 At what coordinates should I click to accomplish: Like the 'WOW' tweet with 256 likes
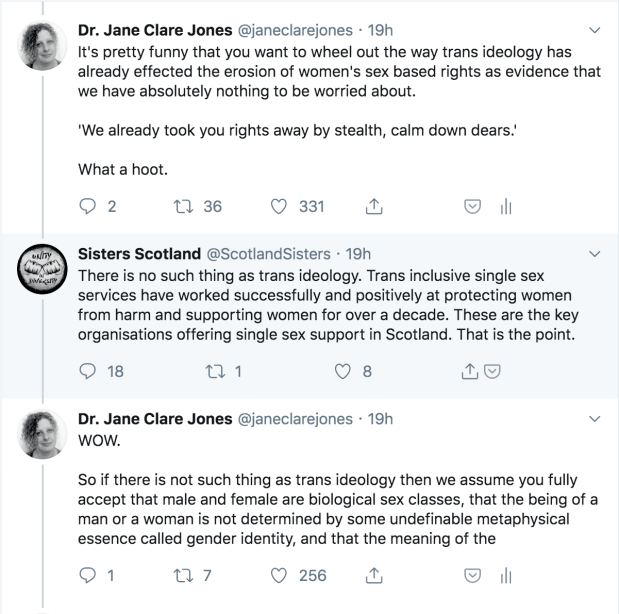pos(280,574)
